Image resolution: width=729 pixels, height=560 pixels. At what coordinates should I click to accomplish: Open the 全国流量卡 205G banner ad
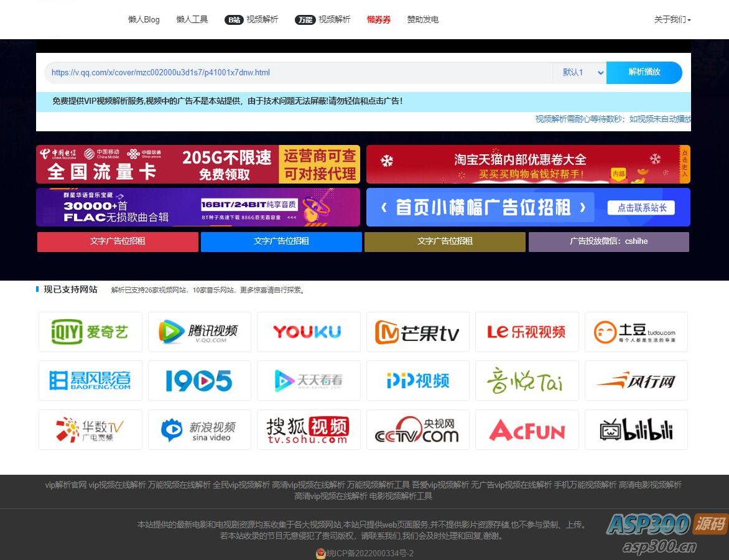(x=198, y=164)
